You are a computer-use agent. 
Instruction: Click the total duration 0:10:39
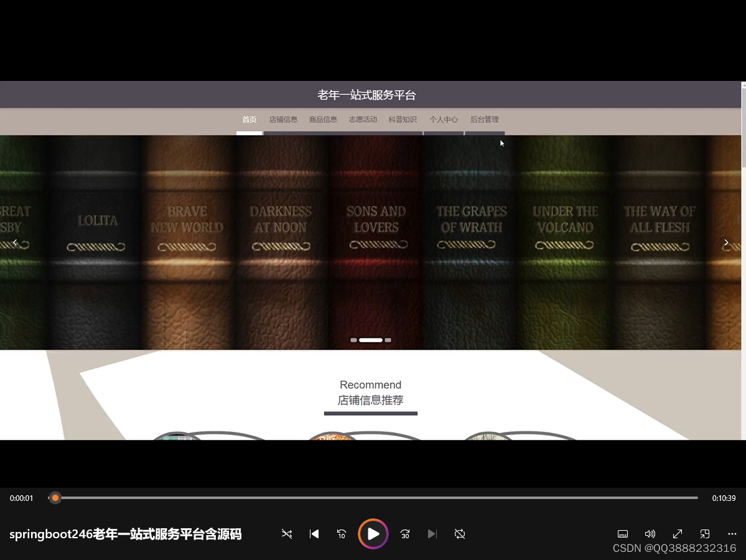(x=724, y=498)
